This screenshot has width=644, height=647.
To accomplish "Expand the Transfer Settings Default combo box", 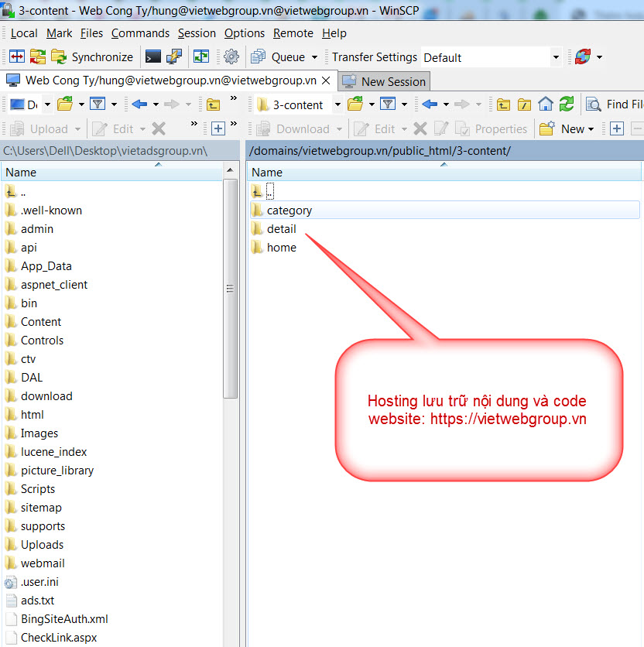I will (555, 57).
